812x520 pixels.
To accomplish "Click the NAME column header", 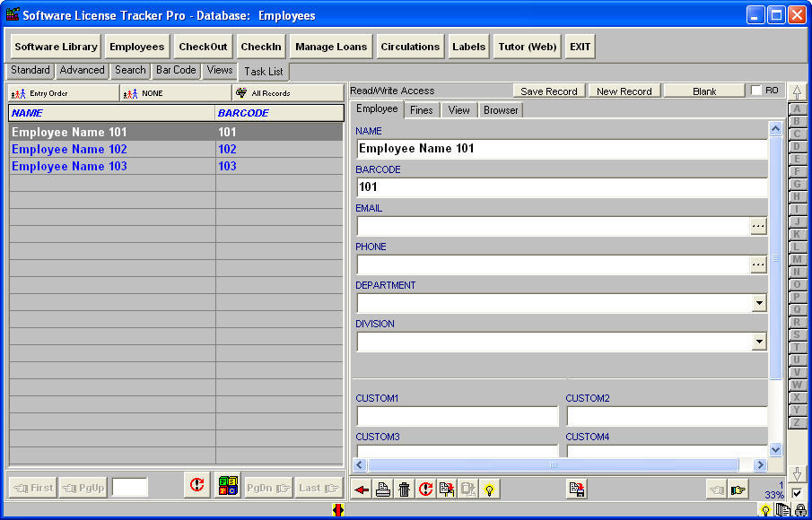I will pos(112,113).
